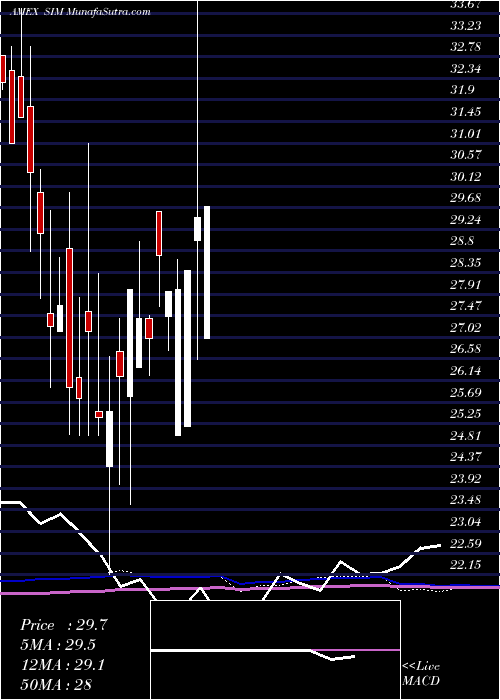Click the 31.9 price axis label
Image resolution: width=500 pixels, height=700 pixels.
462,90
